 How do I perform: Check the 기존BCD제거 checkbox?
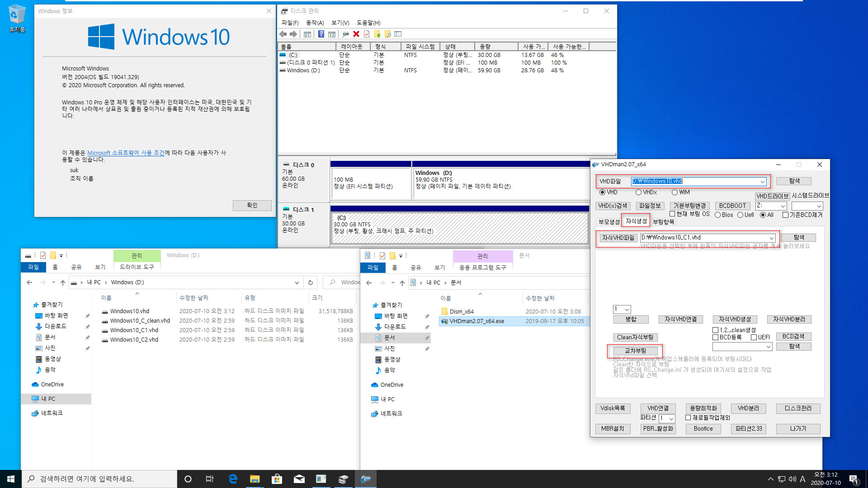point(785,215)
